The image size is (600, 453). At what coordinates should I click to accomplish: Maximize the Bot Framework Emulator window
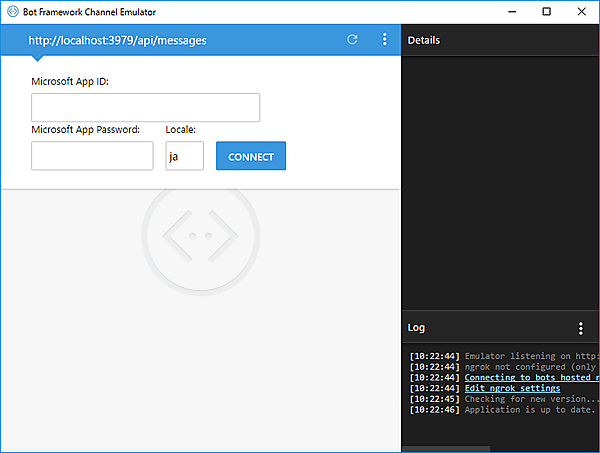(546, 11)
